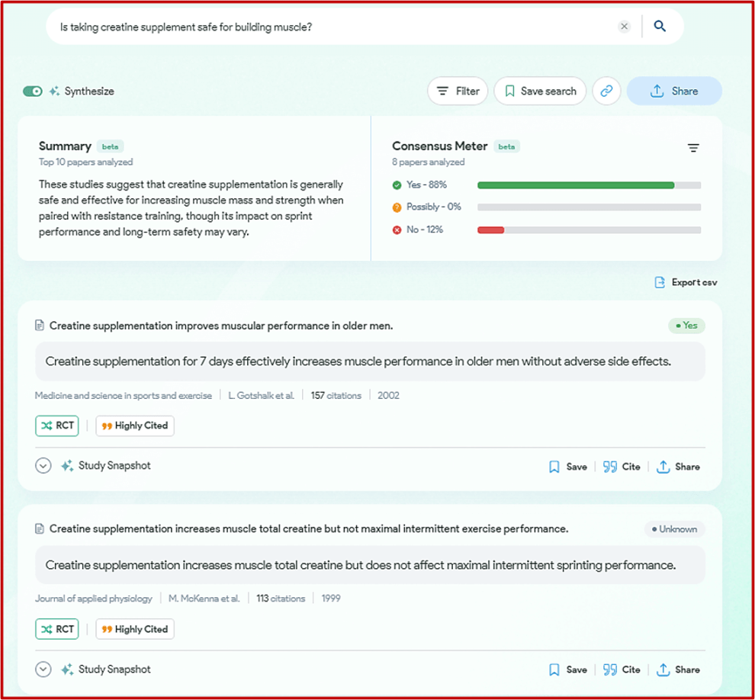This screenshot has width=755, height=700.
Task: Click 'M. McKenna et al.' author text
Action: (204, 599)
